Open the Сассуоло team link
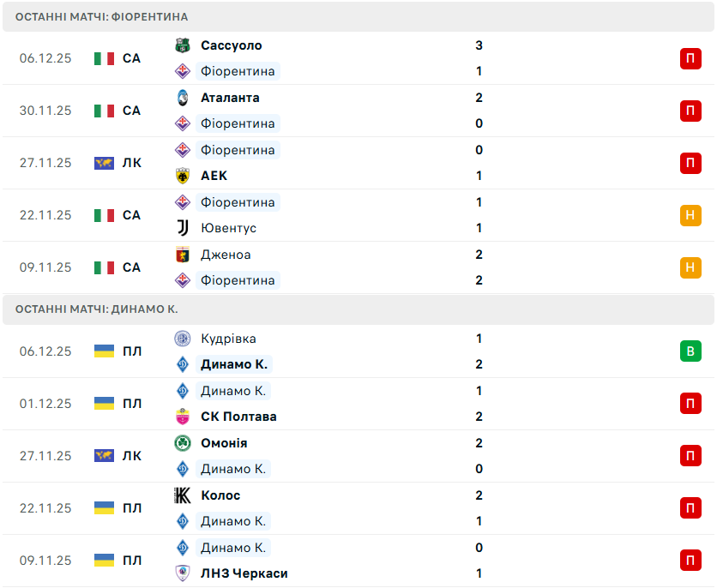This screenshot has height=588, width=717. click(232, 45)
